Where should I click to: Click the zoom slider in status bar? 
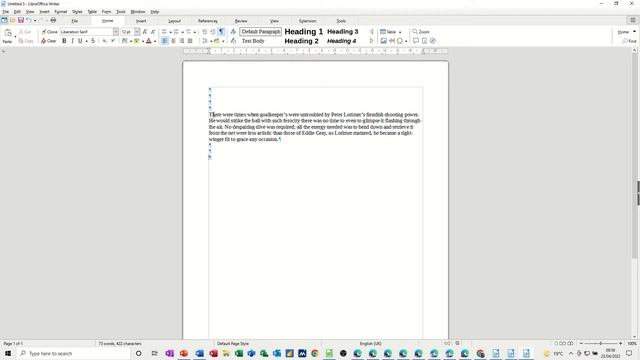tap(601, 344)
